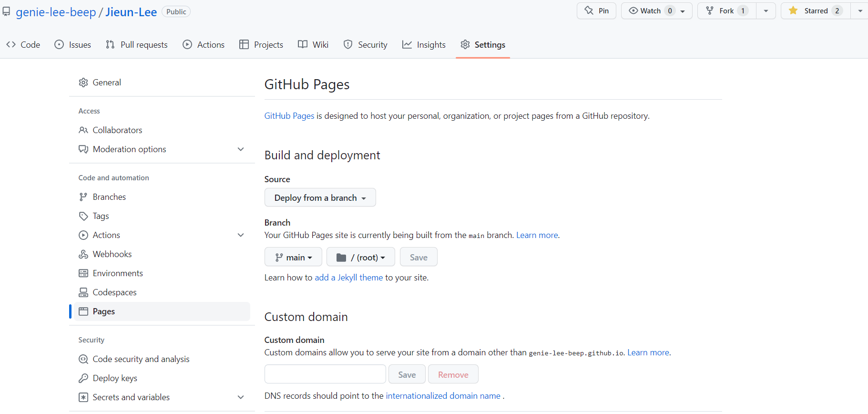Click the fork icon in Fork button

pyautogui.click(x=710, y=10)
